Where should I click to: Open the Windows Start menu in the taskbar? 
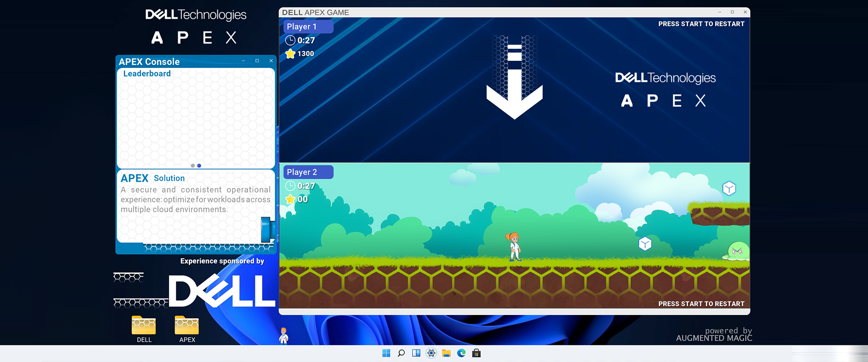coord(386,353)
